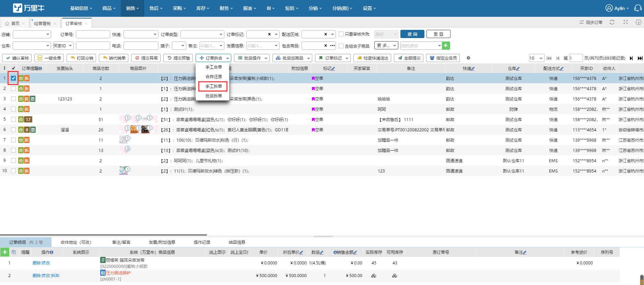
Task: Go to next page icon
Action: (x=631, y=58)
